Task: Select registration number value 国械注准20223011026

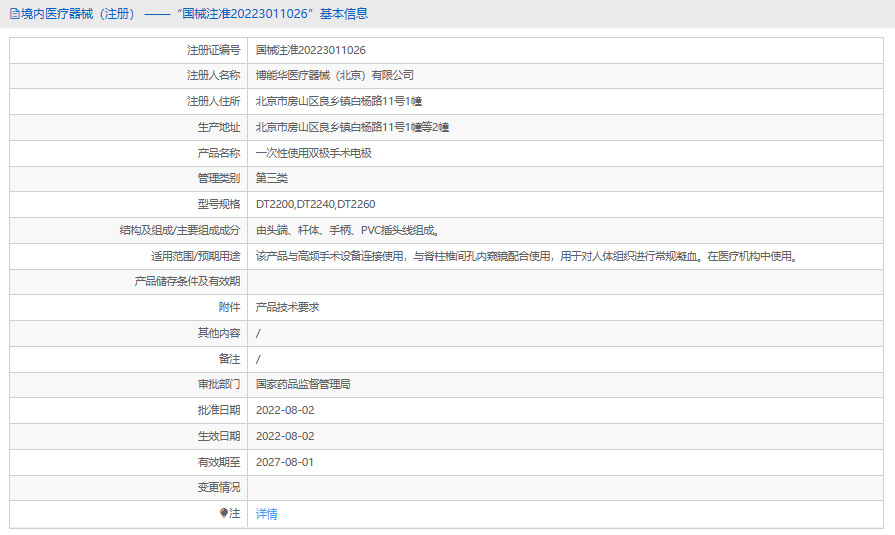Action: tap(311, 50)
